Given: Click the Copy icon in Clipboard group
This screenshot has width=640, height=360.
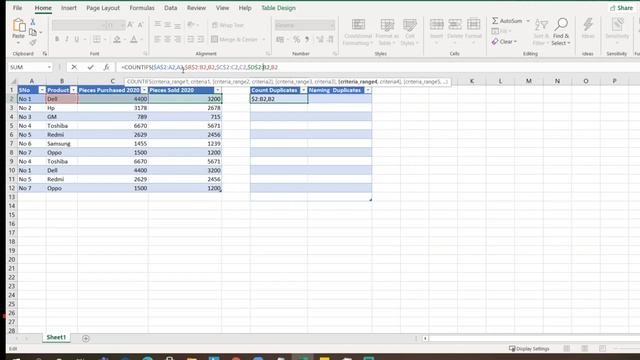Looking at the screenshot, I should pyautogui.click(x=33, y=32).
